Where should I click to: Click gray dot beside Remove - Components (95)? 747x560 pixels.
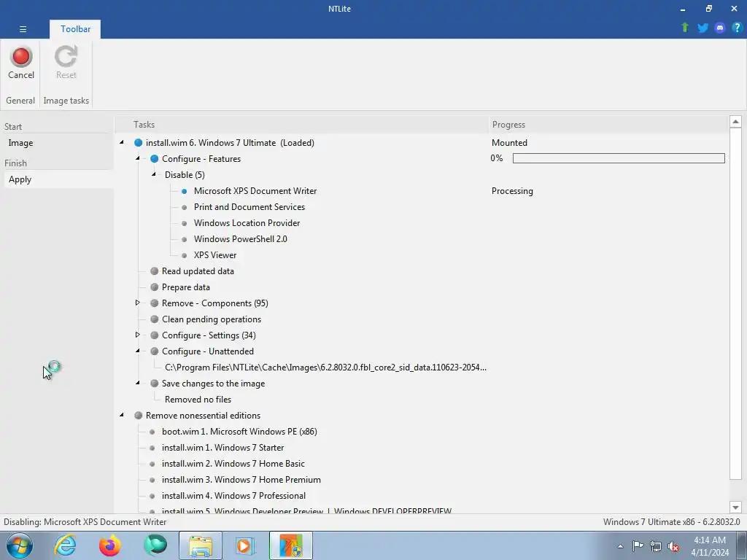pyautogui.click(x=155, y=303)
